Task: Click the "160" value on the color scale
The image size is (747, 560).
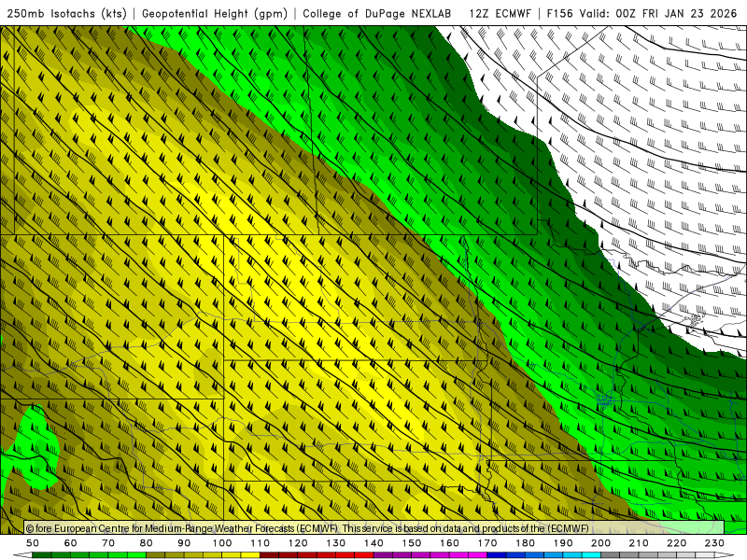Action: tap(449, 543)
